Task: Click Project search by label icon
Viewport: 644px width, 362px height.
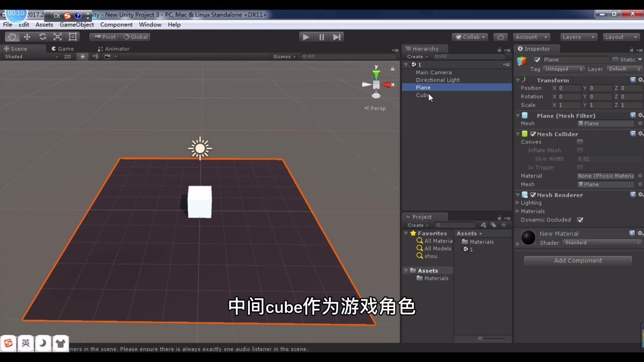Action: pyautogui.click(x=493, y=225)
